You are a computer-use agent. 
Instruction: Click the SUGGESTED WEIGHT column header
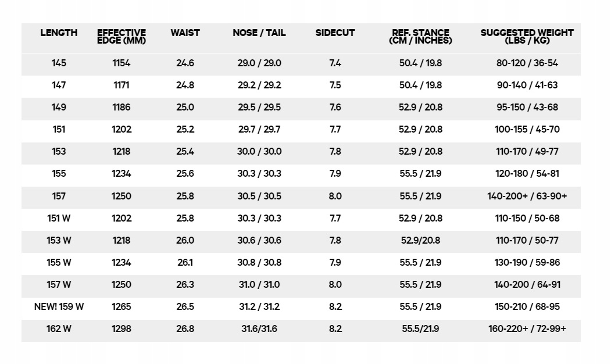tap(527, 37)
